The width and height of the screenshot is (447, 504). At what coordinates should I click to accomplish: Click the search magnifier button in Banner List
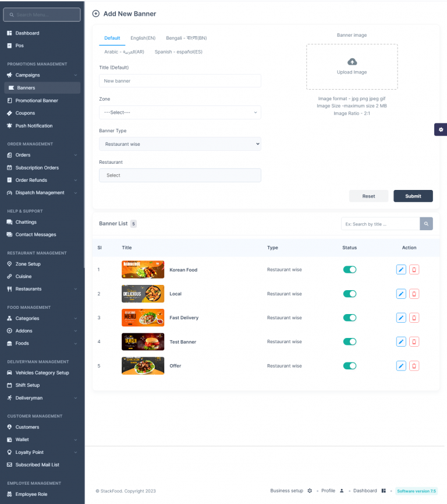(x=426, y=224)
